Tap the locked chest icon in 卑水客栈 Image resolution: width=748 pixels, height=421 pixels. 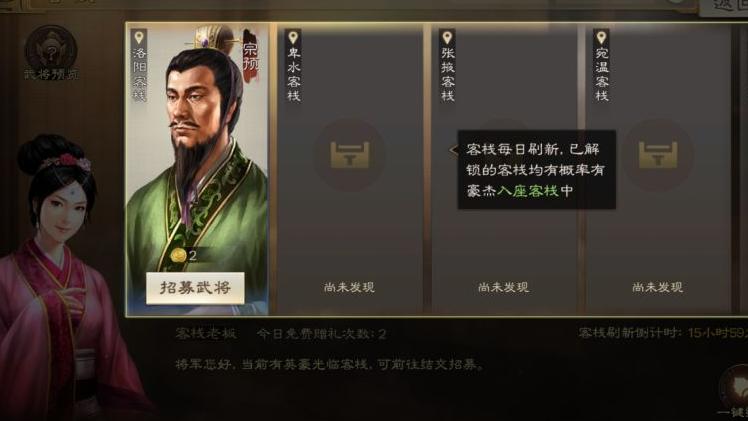pyautogui.click(x=350, y=155)
